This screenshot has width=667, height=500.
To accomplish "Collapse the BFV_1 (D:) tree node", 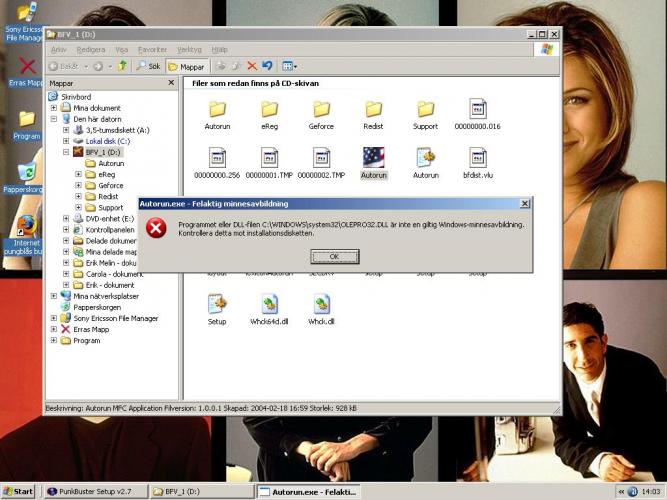I will coord(66,152).
